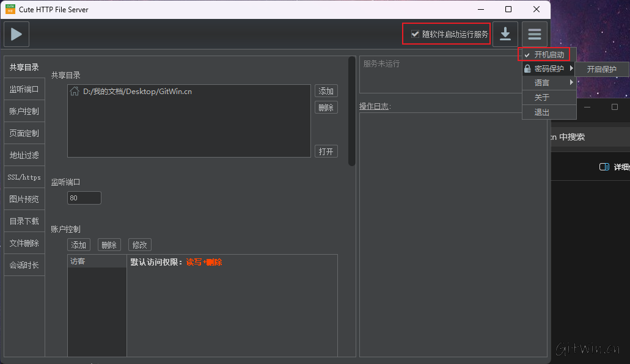This screenshot has width=630, height=364.
Task: Click the vertical scrollbar of the settings panel
Action: click(351, 110)
